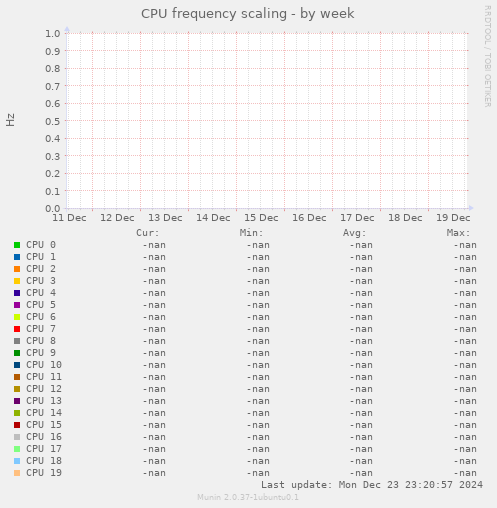This screenshot has height=508, width=497.
Task: Click the navy CPU 10 legend swatch
Action: (17, 365)
